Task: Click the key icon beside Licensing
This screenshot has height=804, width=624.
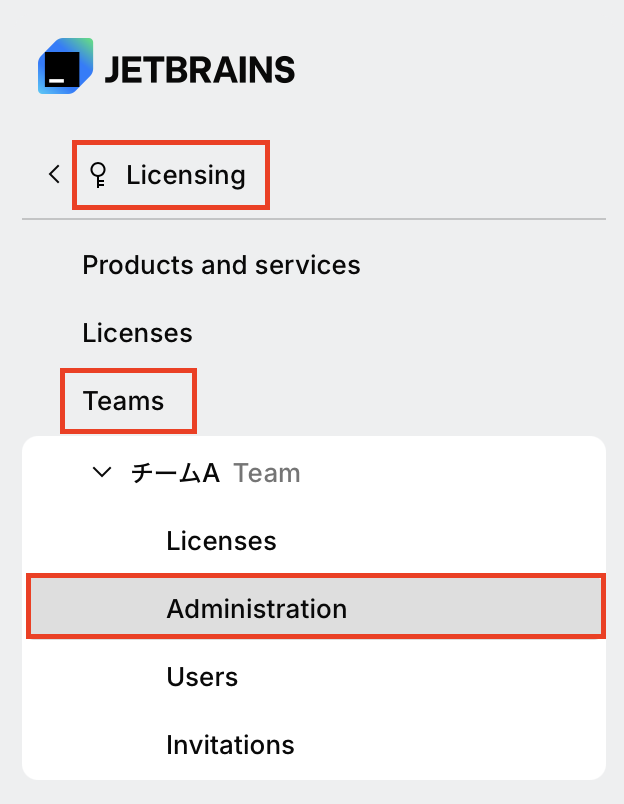Action: click(x=98, y=175)
